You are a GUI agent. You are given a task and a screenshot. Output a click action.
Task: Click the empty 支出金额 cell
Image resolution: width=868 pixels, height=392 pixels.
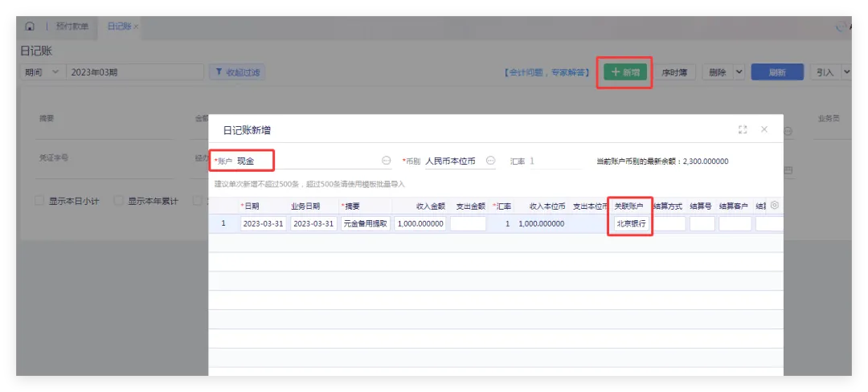click(469, 223)
